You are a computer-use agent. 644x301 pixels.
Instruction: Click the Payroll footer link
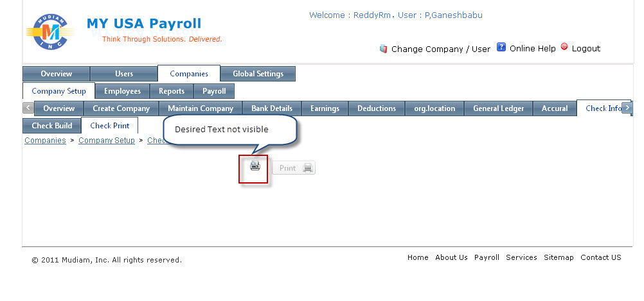[487, 257]
